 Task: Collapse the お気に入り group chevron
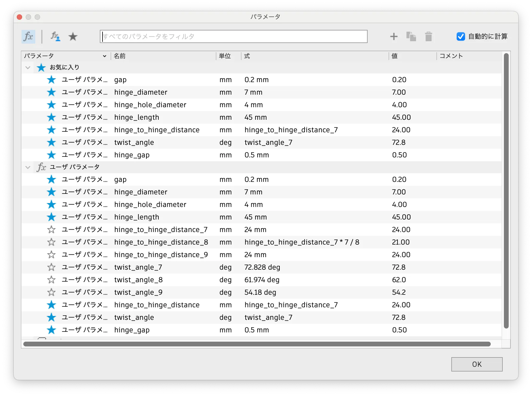pos(28,67)
